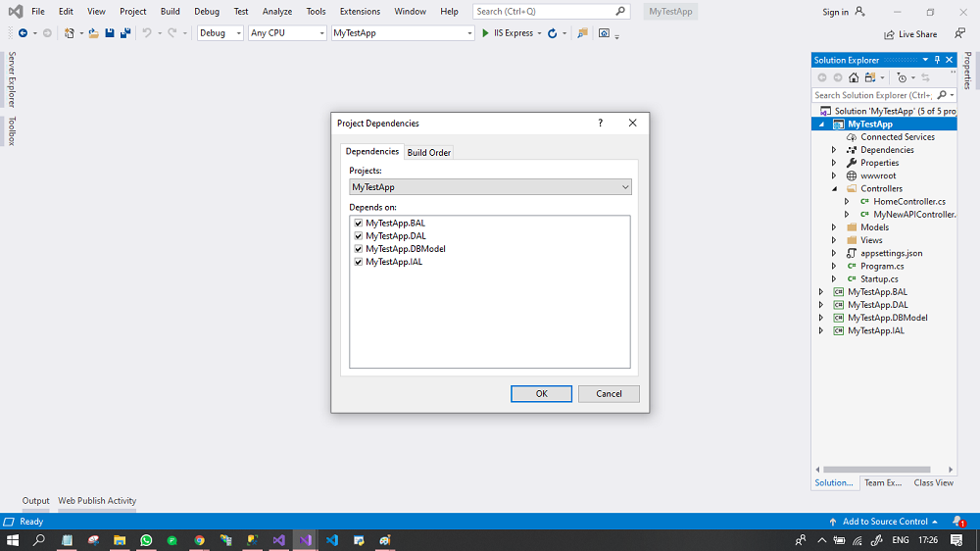This screenshot has width=980, height=551.
Task: Open the Build menu
Action: [170, 11]
